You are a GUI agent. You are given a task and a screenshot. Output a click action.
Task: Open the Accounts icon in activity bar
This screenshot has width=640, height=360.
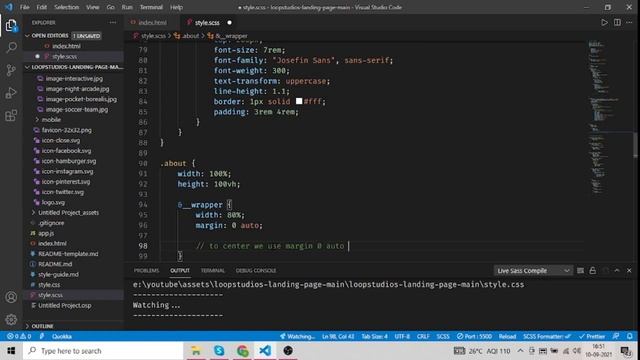(x=11, y=297)
